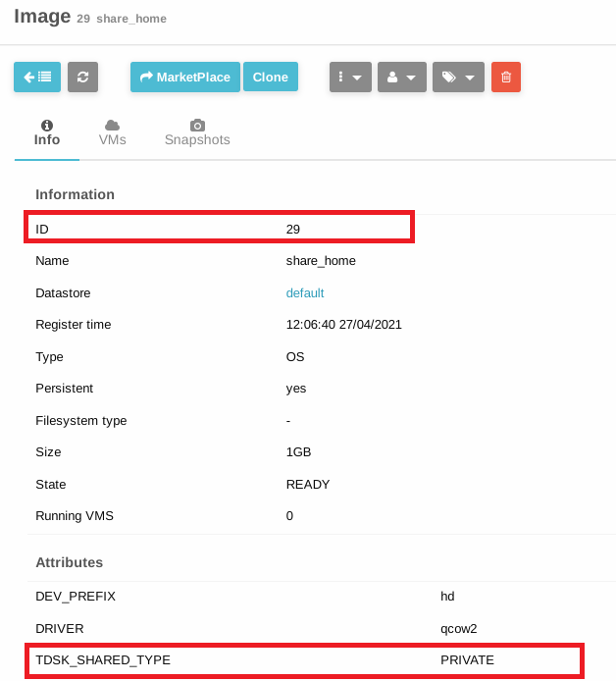Click the Persistent value yes

coord(296,389)
